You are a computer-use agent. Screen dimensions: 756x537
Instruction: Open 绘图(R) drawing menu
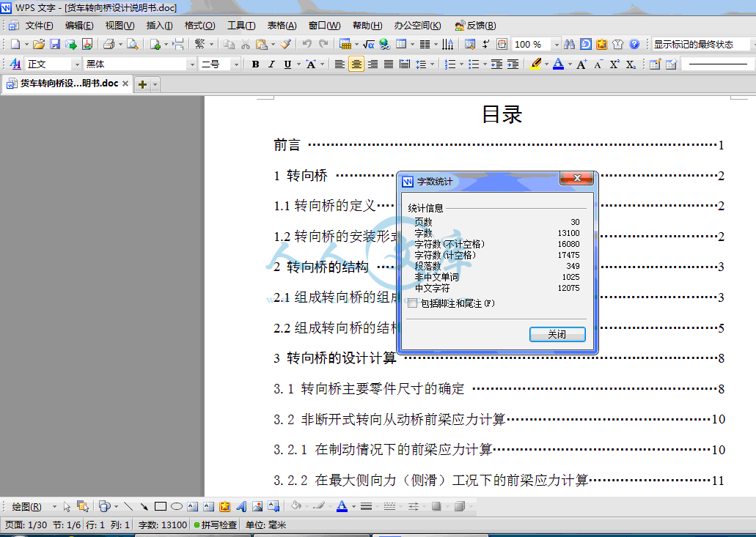coord(27,507)
